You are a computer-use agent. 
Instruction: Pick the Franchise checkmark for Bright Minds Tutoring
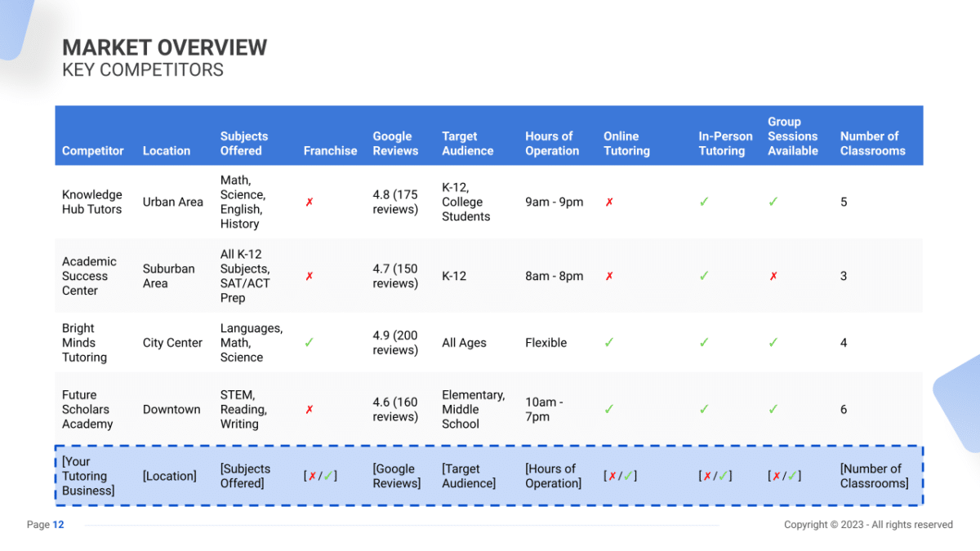tap(309, 343)
